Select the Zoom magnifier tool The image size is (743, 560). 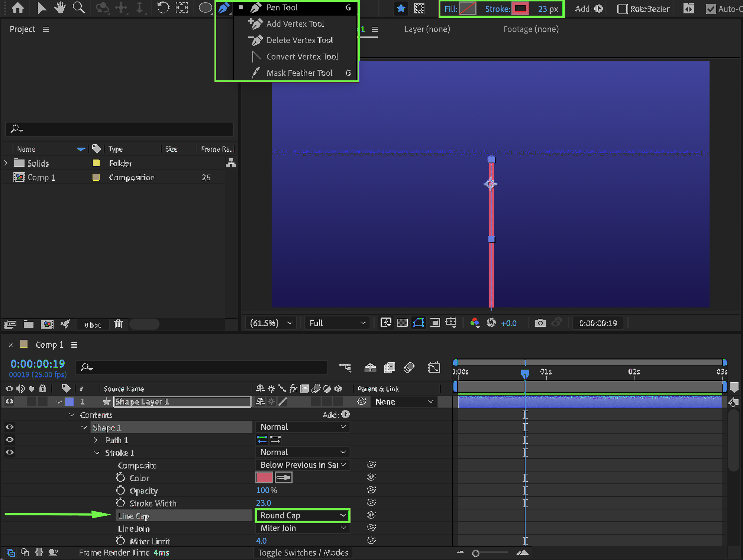click(78, 8)
